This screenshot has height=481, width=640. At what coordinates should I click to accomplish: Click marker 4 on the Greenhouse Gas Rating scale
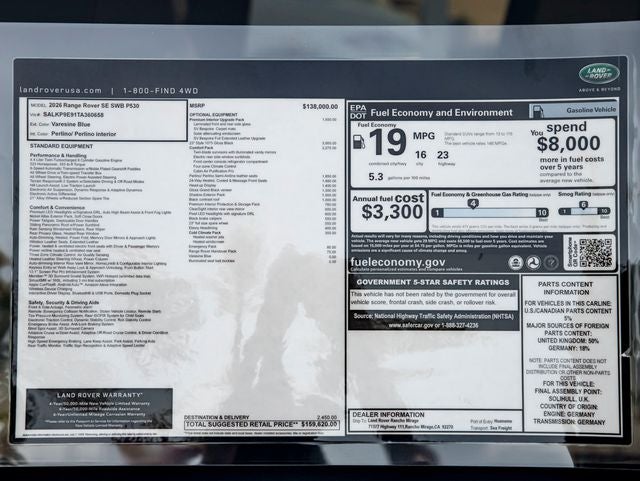(473, 203)
